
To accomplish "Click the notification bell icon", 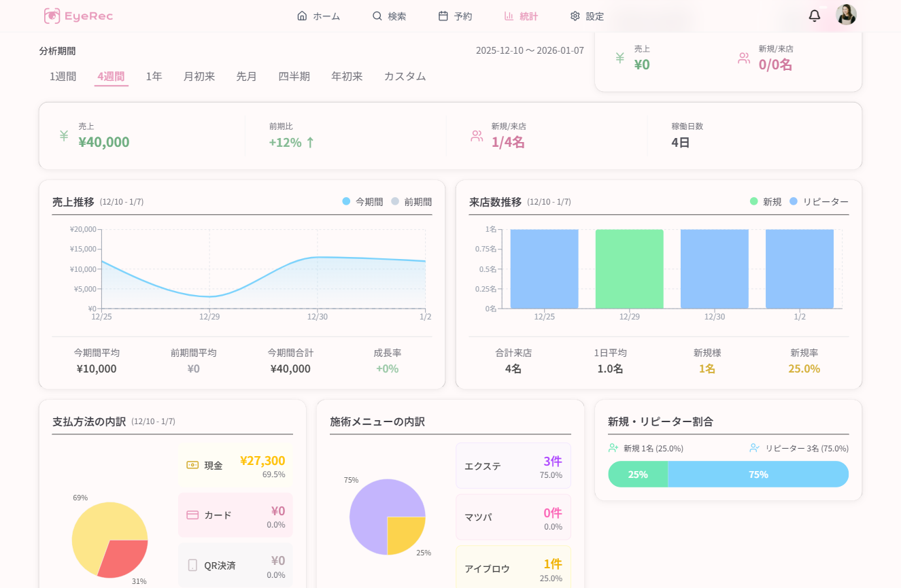I will coord(815,16).
